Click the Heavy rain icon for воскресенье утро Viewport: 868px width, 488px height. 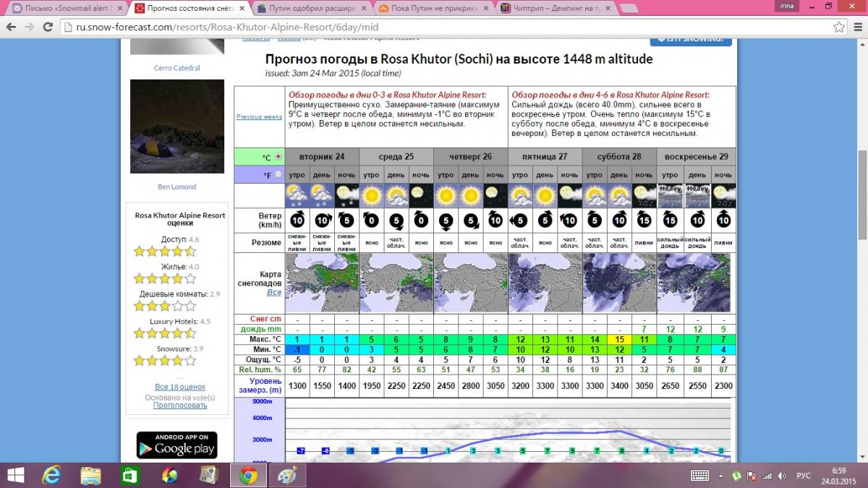coord(670,195)
